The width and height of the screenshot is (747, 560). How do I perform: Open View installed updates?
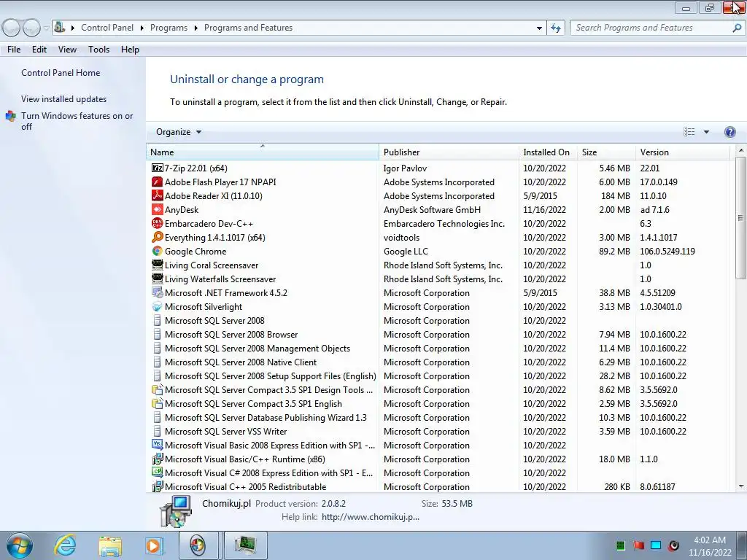click(x=64, y=99)
